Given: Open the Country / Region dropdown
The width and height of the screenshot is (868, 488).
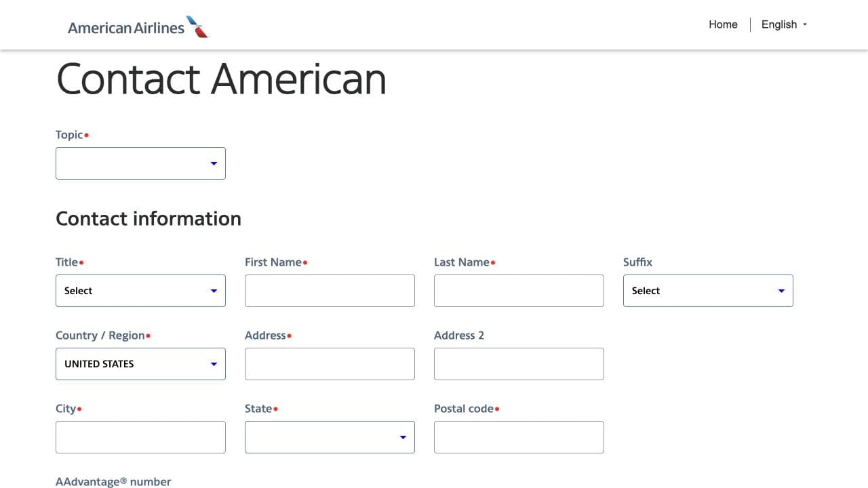Looking at the screenshot, I should 140,364.
